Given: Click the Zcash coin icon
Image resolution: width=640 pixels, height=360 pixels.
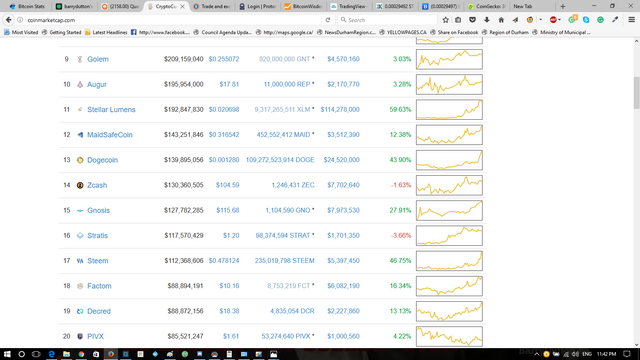Looking at the screenshot, I should click(x=80, y=185).
